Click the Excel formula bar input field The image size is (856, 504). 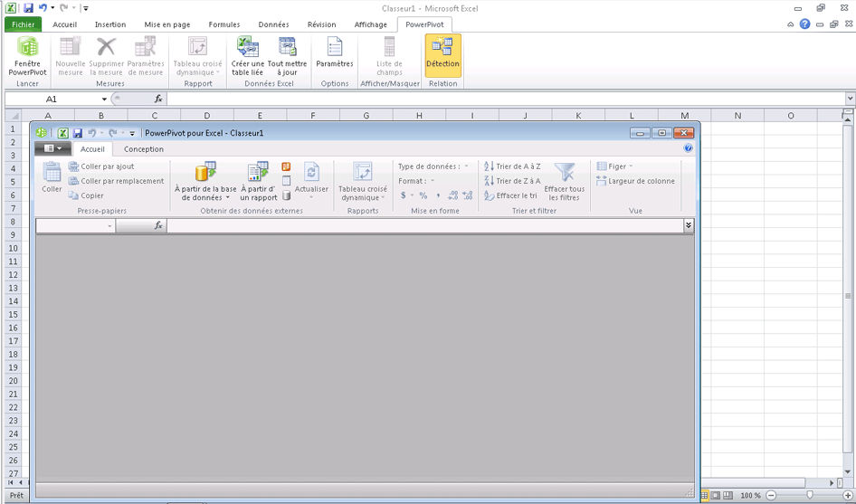click(507, 100)
